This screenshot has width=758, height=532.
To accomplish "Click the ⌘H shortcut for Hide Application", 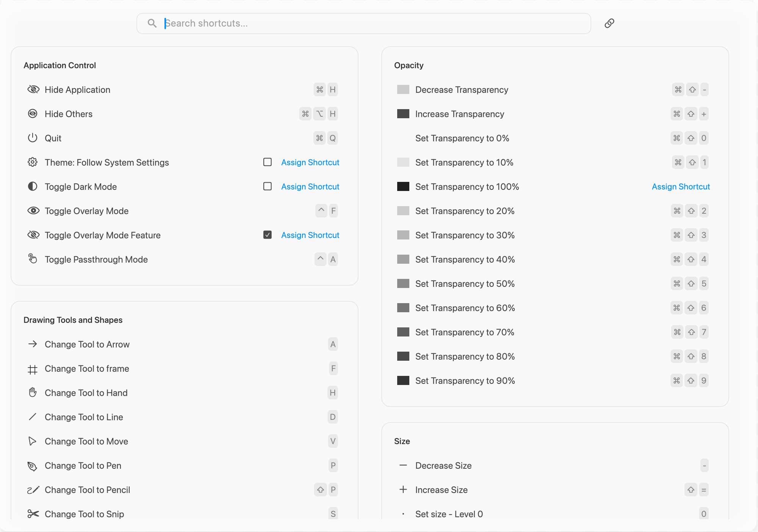I will point(326,89).
